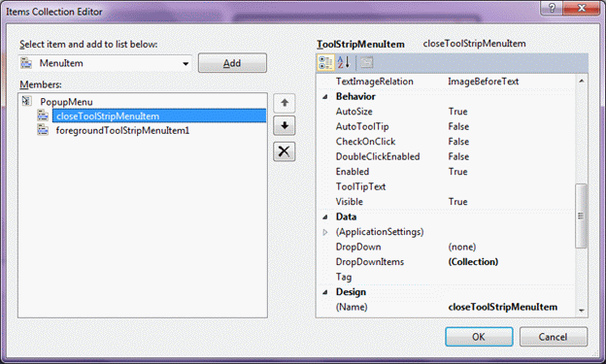Click the PopupMenu root icon
This screenshot has width=606, height=364.
pyautogui.click(x=26, y=101)
